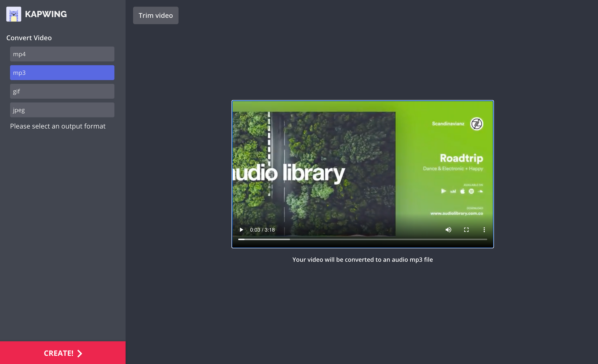Viewport: 598px width, 364px height.
Task: Open the video player's three-dot menu
Action: (484, 230)
